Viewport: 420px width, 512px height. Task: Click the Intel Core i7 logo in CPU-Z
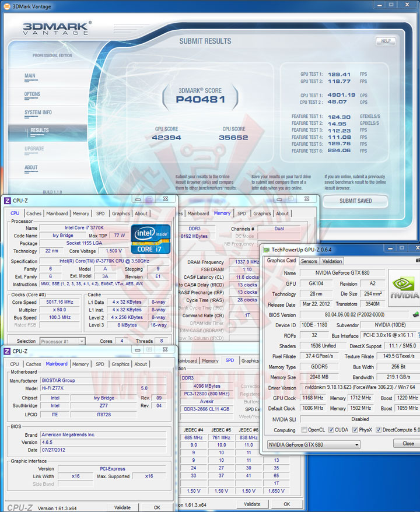click(150, 239)
